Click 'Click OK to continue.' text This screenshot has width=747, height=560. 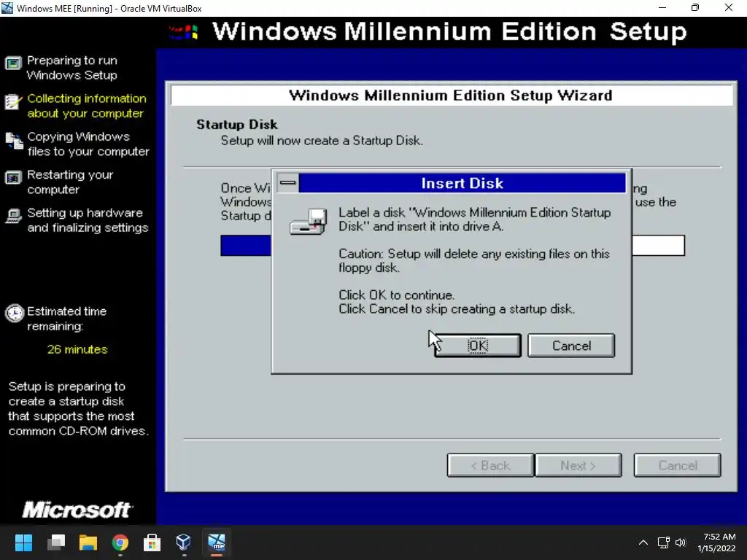[x=396, y=295]
